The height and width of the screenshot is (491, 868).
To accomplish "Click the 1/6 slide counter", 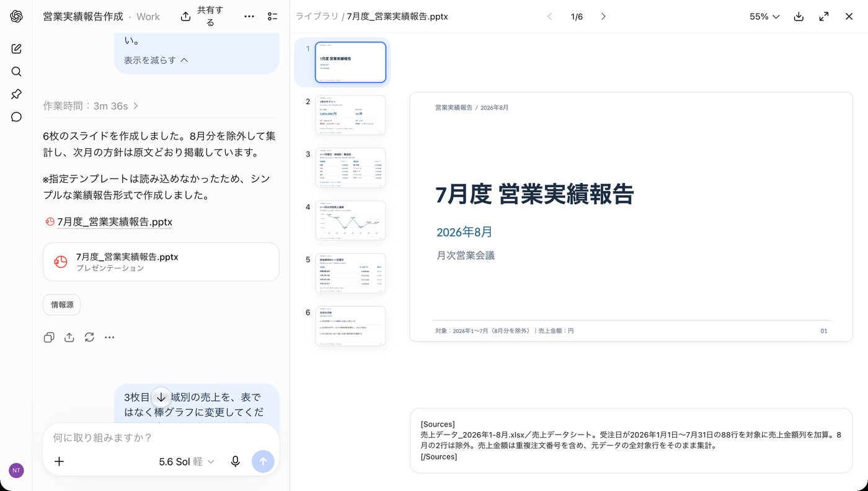I will (x=577, y=17).
